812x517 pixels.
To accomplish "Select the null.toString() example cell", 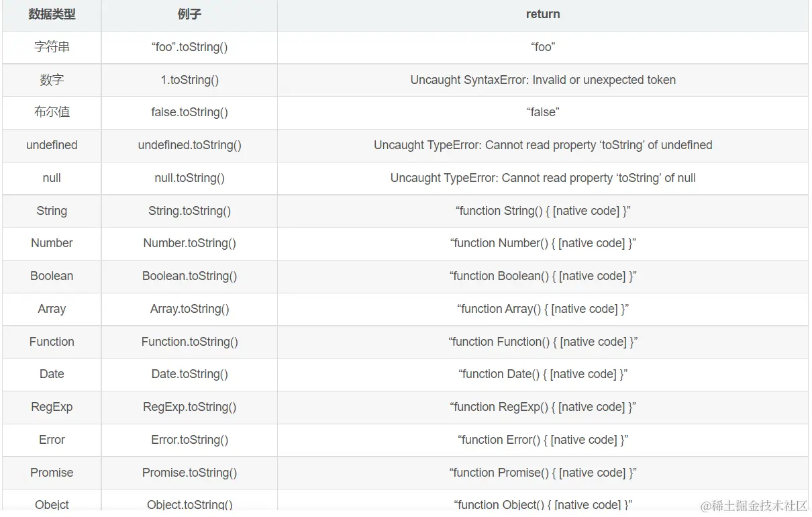I will point(189,178).
